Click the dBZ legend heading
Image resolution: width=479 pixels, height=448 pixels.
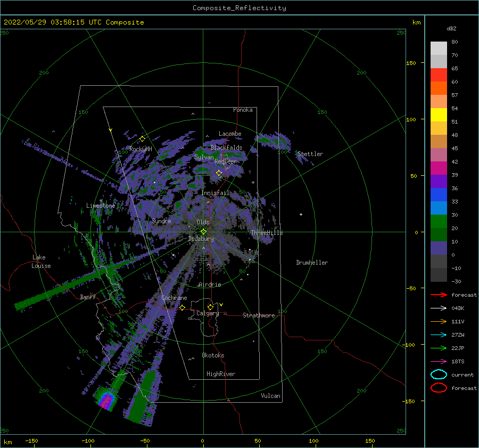tap(451, 28)
